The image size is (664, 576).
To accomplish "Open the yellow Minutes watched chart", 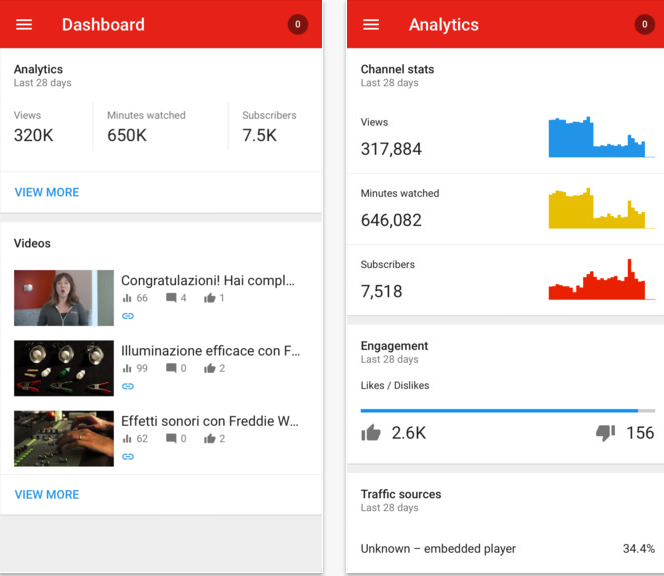I will coord(601,209).
